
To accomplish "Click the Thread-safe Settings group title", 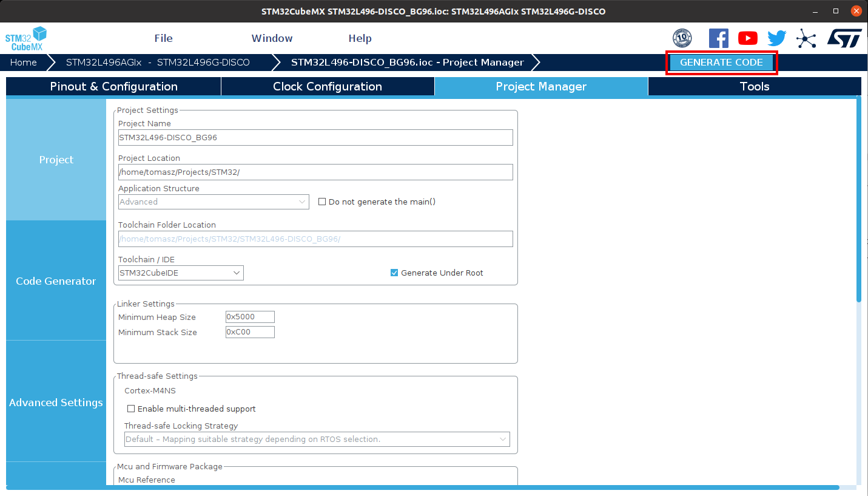I will click(157, 376).
